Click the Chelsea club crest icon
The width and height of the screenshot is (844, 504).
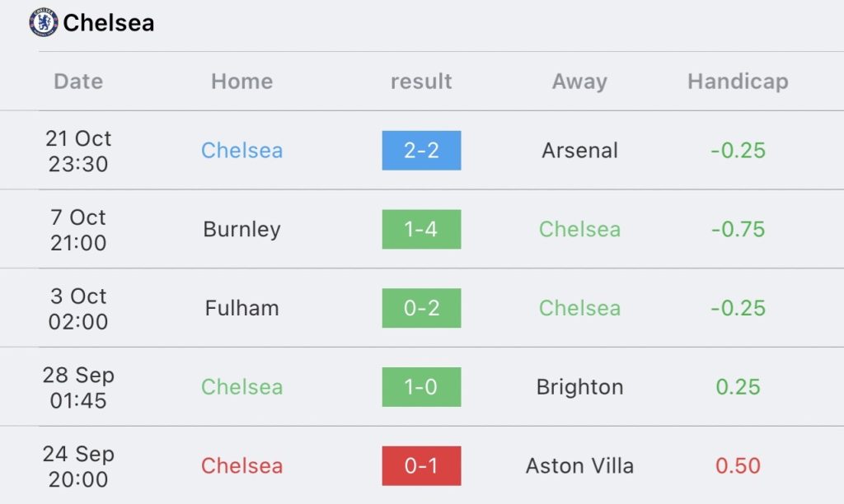tap(44, 22)
